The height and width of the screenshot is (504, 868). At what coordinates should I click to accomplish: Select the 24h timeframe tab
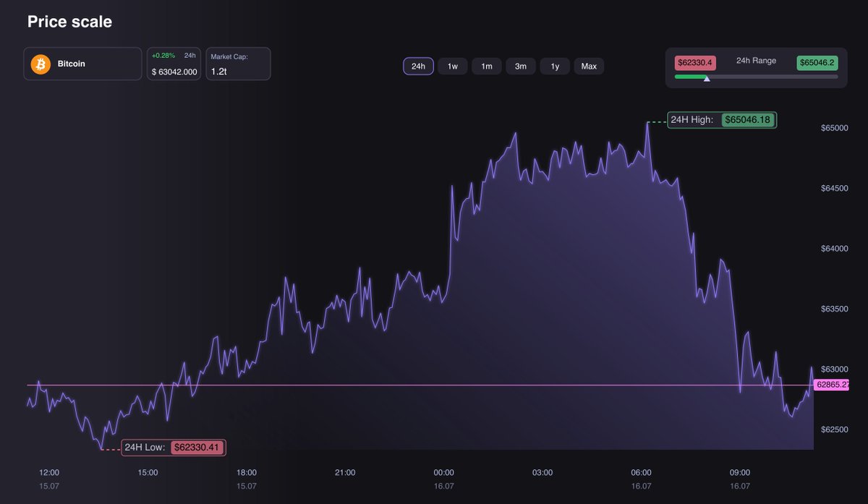(418, 66)
